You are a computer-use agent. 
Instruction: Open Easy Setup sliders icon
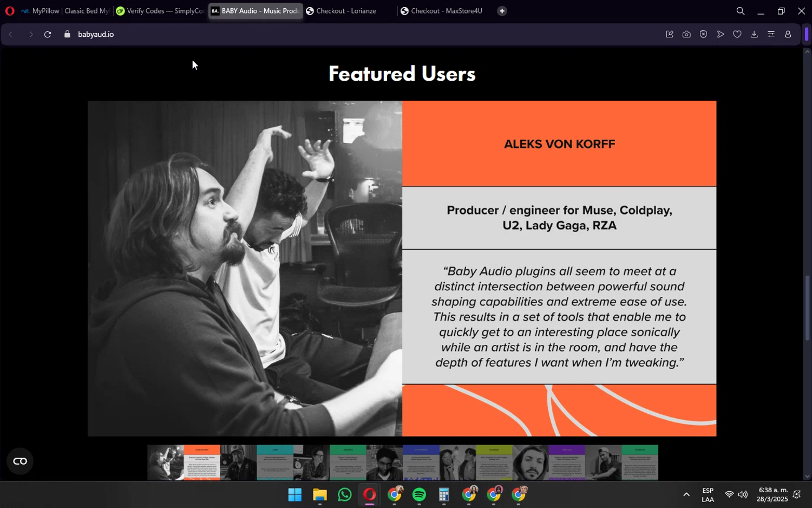(771, 34)
